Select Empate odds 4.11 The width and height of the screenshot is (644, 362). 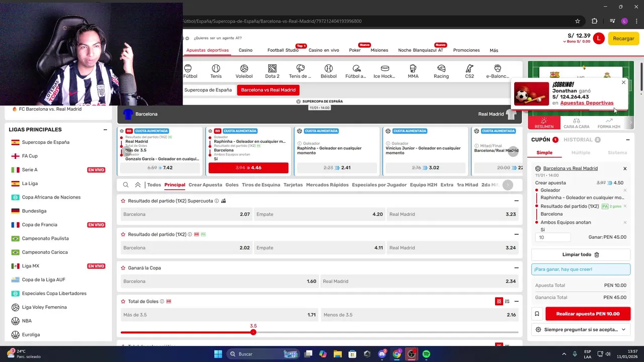click(x=319, y=248)
